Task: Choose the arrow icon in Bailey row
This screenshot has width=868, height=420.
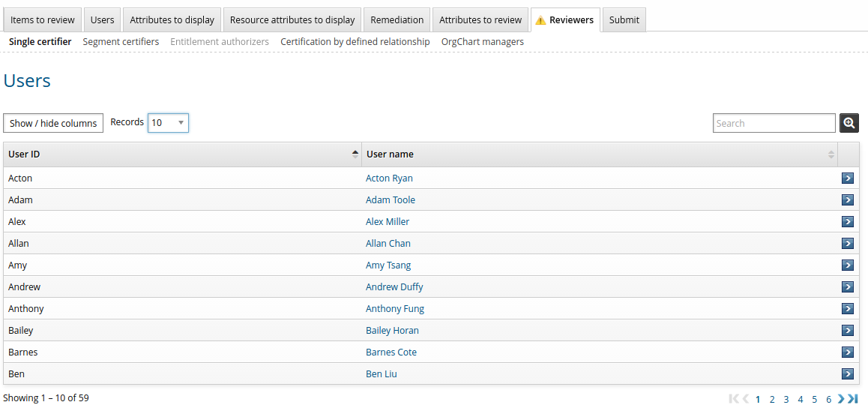Action: (x=848, y=331)
